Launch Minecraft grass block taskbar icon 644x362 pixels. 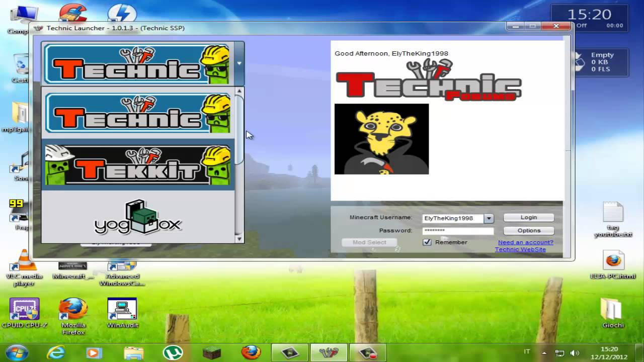212,352
